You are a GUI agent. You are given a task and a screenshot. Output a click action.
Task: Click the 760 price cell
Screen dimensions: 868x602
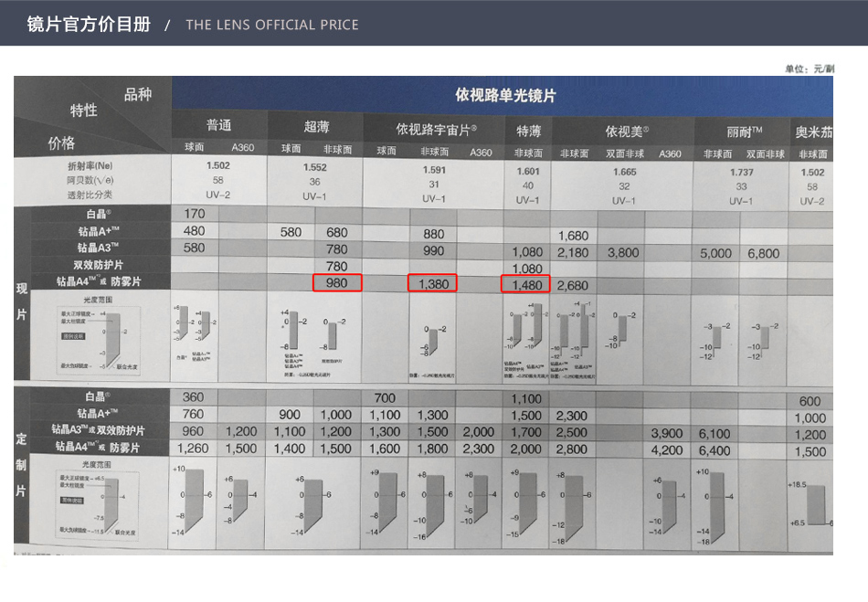click(x=193, y=414)
